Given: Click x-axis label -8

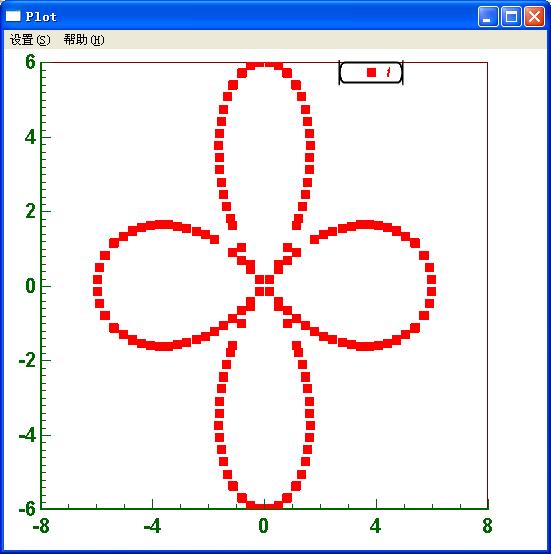Looking at the screenshot, I should [x=41, y=526].
